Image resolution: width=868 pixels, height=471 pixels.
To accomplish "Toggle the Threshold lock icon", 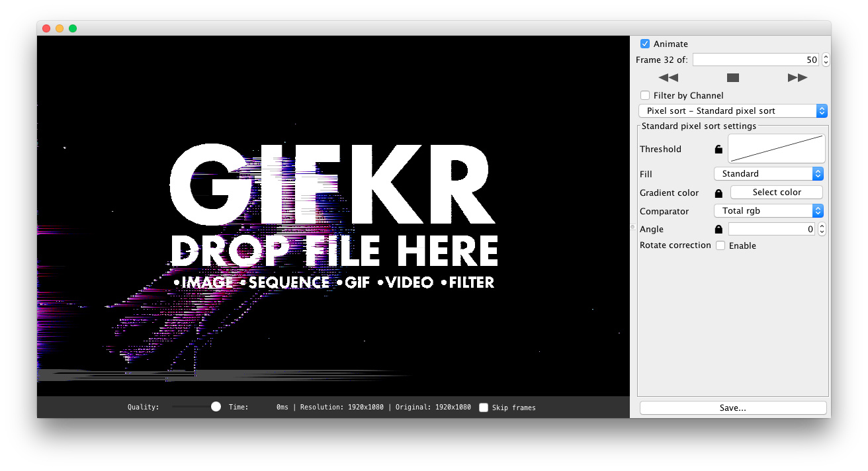I will point(718,149).
